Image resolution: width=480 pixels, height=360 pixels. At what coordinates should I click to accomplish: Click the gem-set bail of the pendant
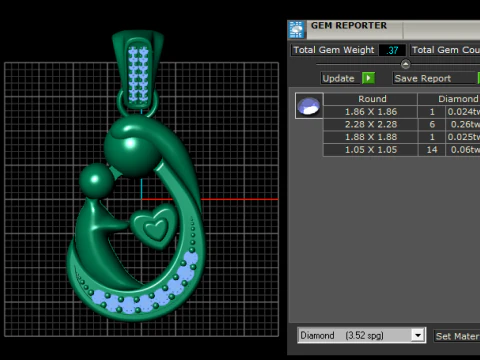click(138, 70)
